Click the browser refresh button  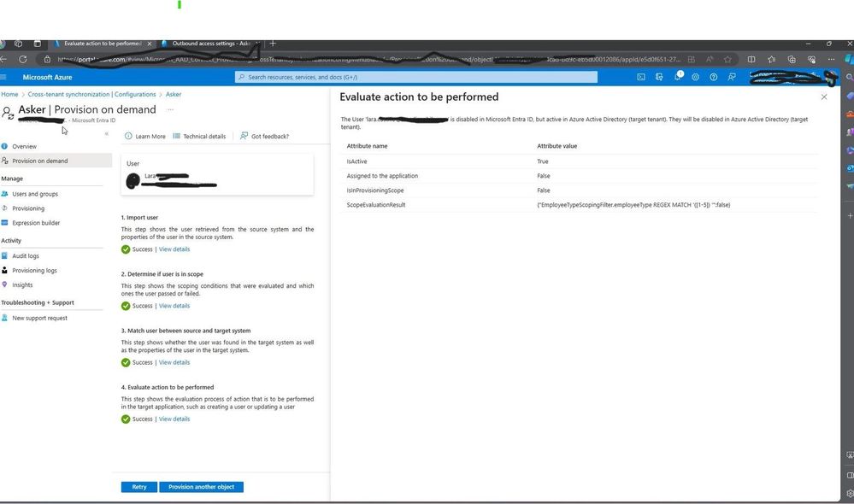coord(23,59)
